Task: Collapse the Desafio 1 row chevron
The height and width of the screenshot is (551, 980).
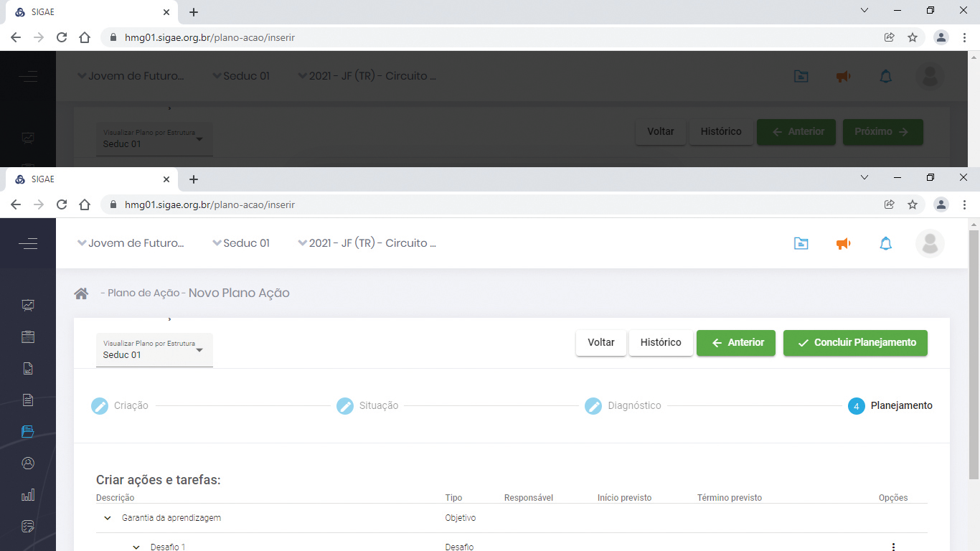Action: pyautogui.click(x=136, y=547)
